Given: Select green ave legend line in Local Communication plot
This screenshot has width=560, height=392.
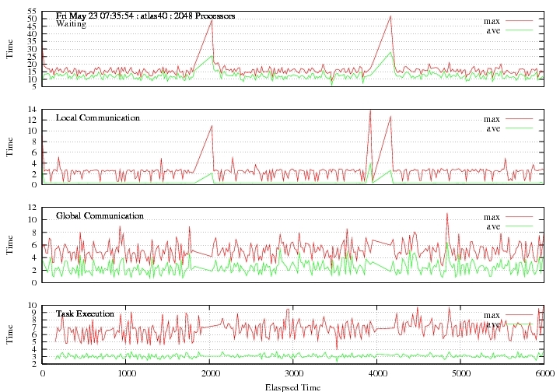Looking at the screenshot, I should (522, 128).
